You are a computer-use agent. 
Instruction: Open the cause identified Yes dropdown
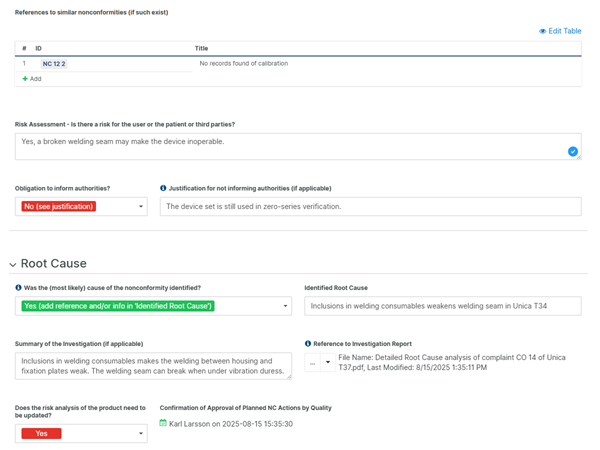point(286,306)
